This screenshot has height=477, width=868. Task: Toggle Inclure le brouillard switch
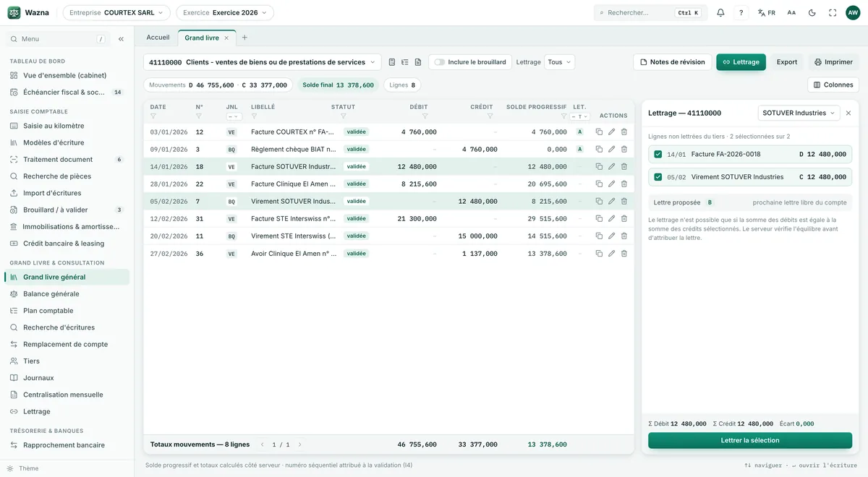pyautogui.click(x=440, y=62)
